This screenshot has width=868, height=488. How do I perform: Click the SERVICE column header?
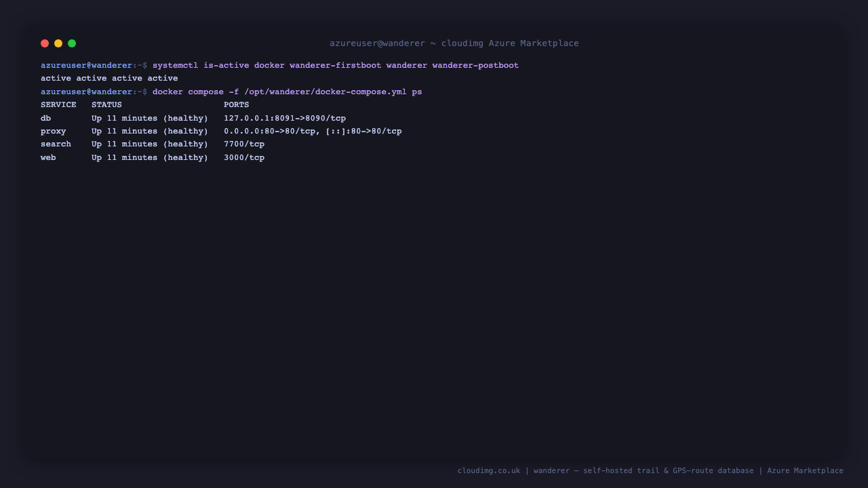click(58, 105)
